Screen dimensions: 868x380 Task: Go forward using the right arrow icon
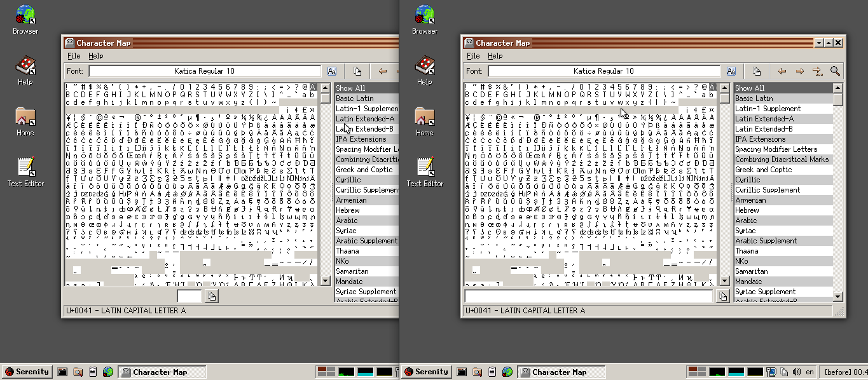(x=799, y=71)
